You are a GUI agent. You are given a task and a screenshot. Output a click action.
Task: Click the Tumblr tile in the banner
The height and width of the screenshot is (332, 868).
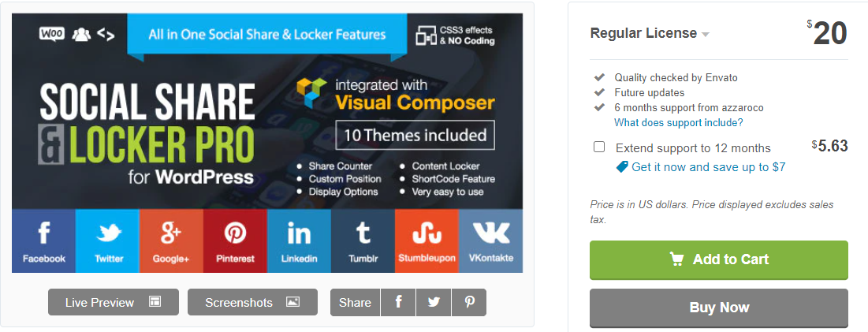(363, 241)
